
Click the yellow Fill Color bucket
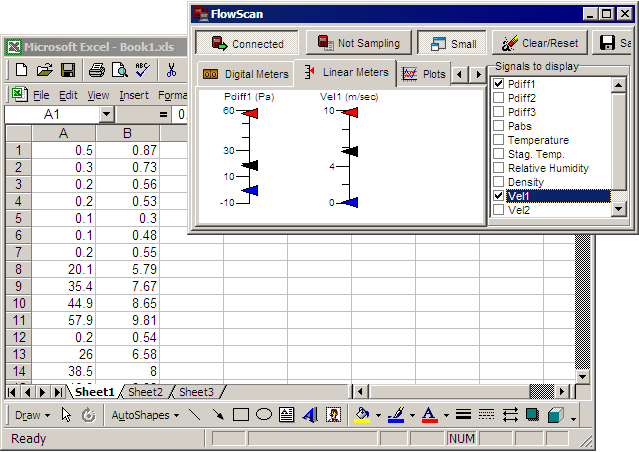pos(363,414)
